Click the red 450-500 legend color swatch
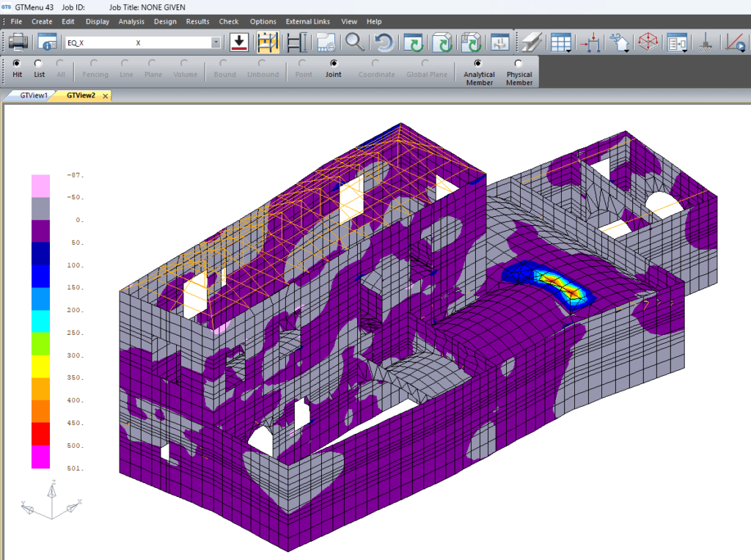The width and height of the screenshot is (751, 560). pyautogui.click(x=40, y=434)
